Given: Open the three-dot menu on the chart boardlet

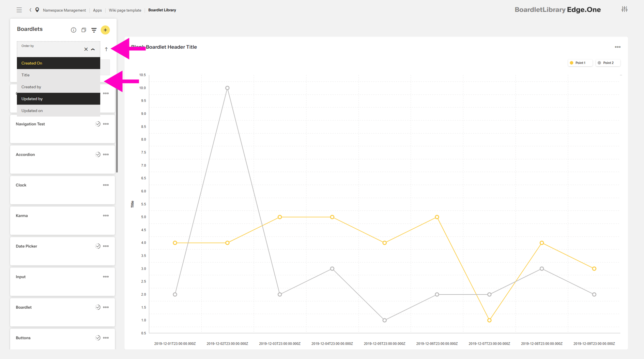Looking at the screenshot, I should point(617,47).
